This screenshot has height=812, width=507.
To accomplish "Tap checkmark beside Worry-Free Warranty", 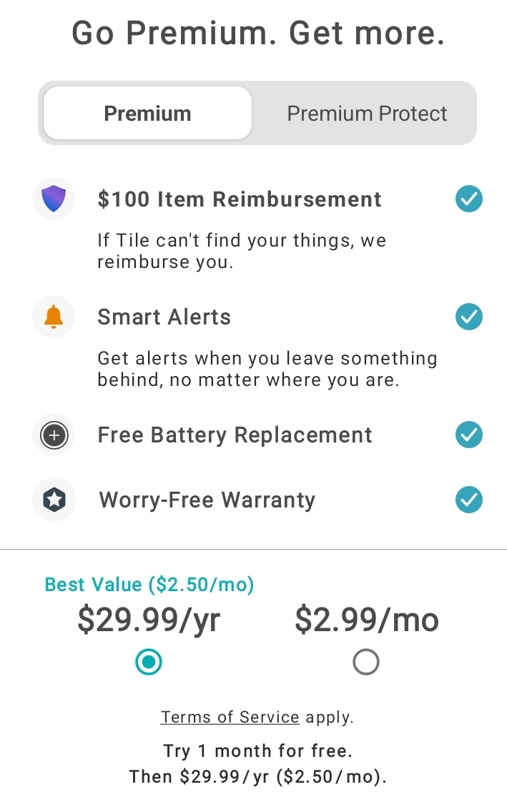I will click(x=469, y=500).
